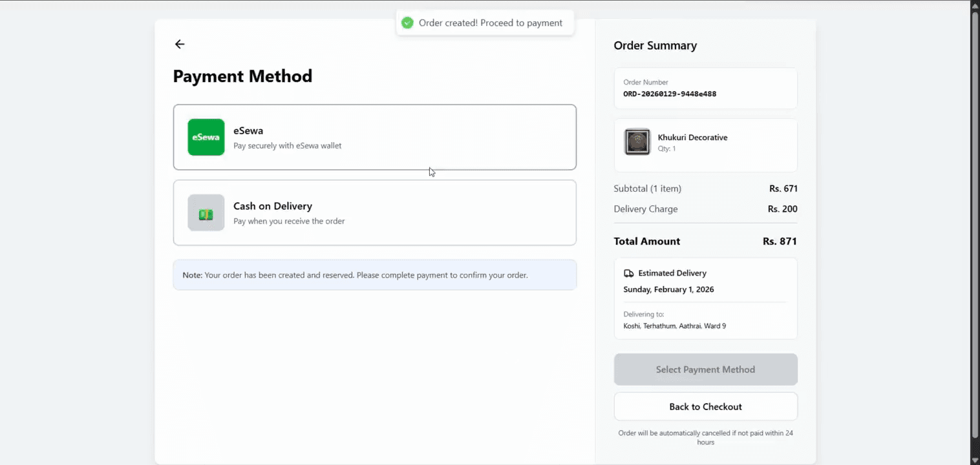Click the 'Qty: 1' quantity text

click(x=666, y=149)
